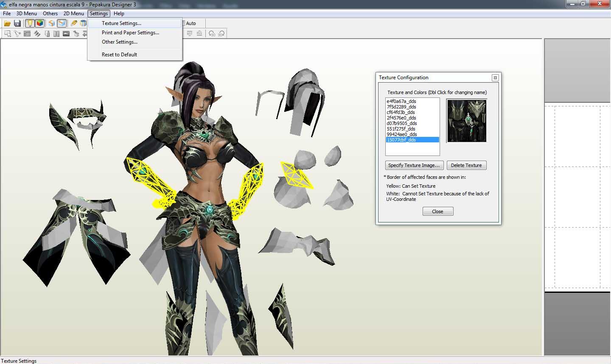Choose Texture Settings... from Settings menu
611x364 pixels.
135,23
